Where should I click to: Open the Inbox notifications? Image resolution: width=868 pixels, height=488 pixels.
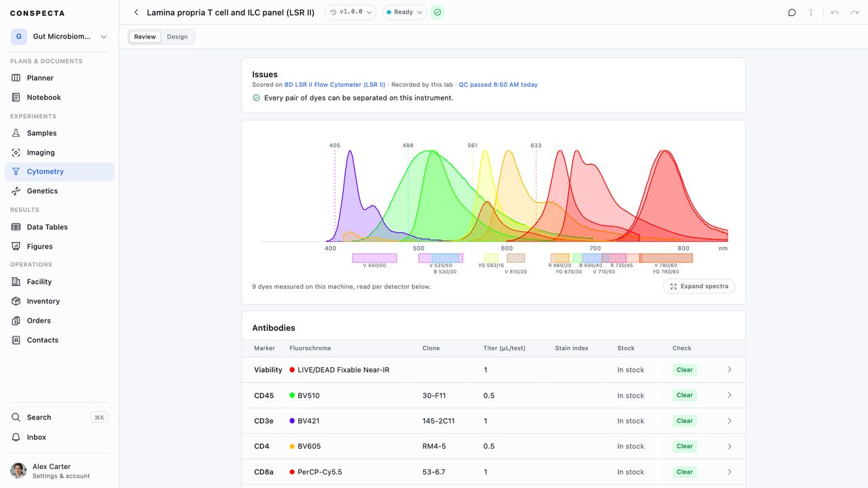point(60,437)
